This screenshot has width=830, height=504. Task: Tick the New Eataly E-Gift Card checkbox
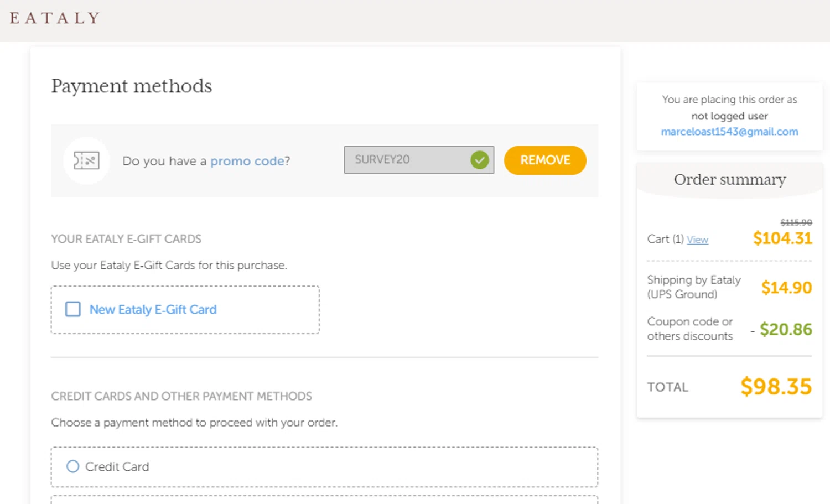pyautogui.click(x=73, y=309)
